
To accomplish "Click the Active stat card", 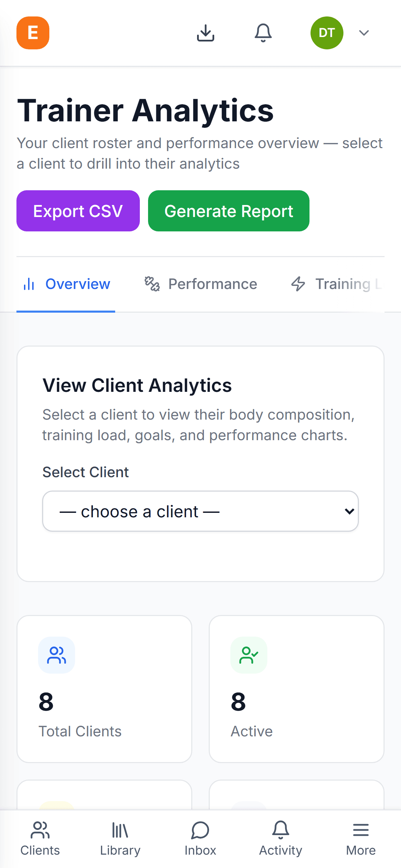I will pyautogui.click(x=296, y=689).
